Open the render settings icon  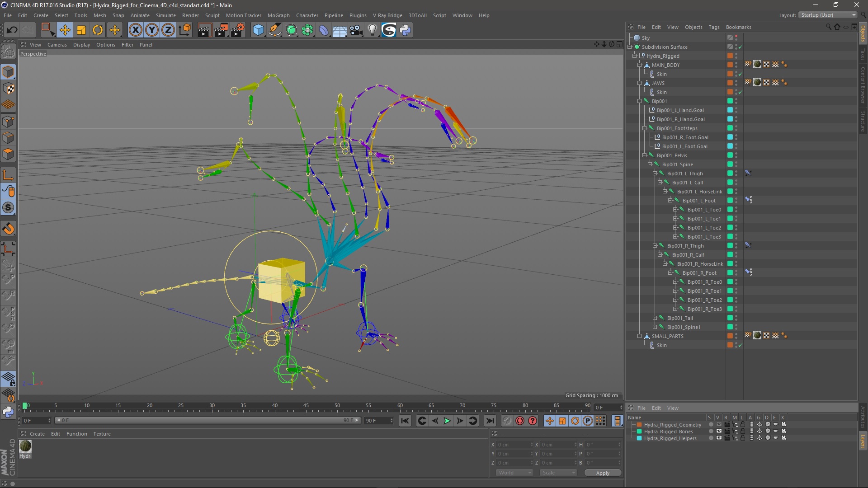pyautogui.click(x=238, y=30)
